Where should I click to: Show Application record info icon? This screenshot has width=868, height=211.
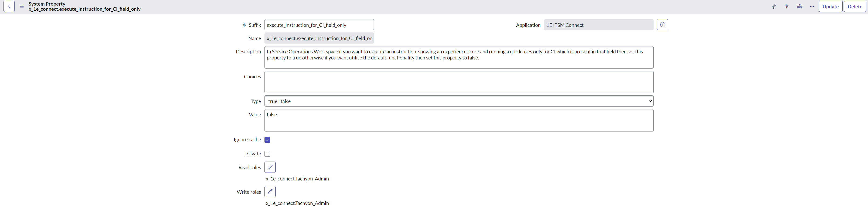[x=662, y=25]
